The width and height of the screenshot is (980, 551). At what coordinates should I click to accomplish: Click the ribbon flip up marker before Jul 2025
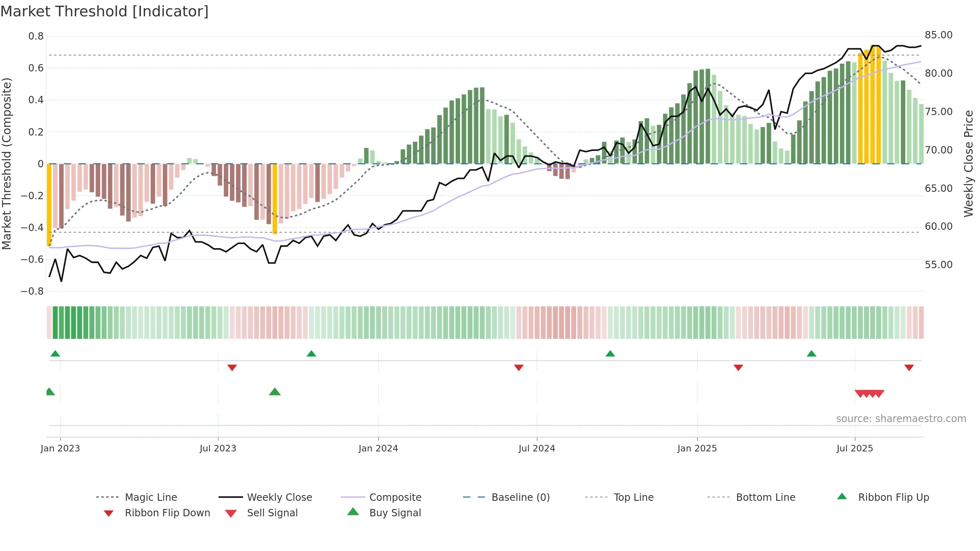coord(811,353)
